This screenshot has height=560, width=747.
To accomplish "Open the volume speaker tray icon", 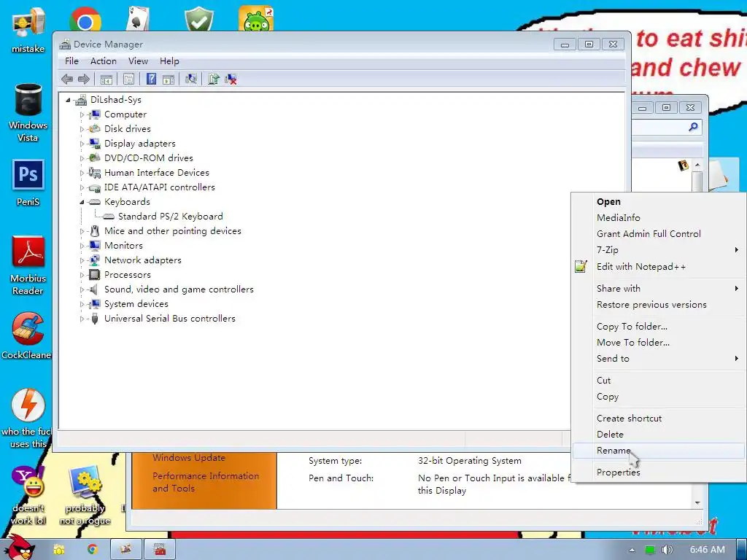I will [667, 550].
